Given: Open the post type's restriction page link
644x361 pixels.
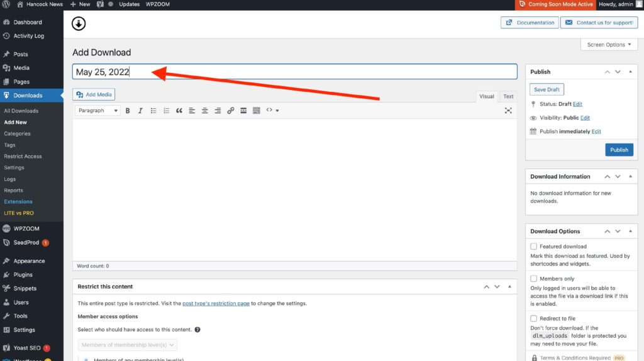Looking at the screenshot, I should (216, 303).
